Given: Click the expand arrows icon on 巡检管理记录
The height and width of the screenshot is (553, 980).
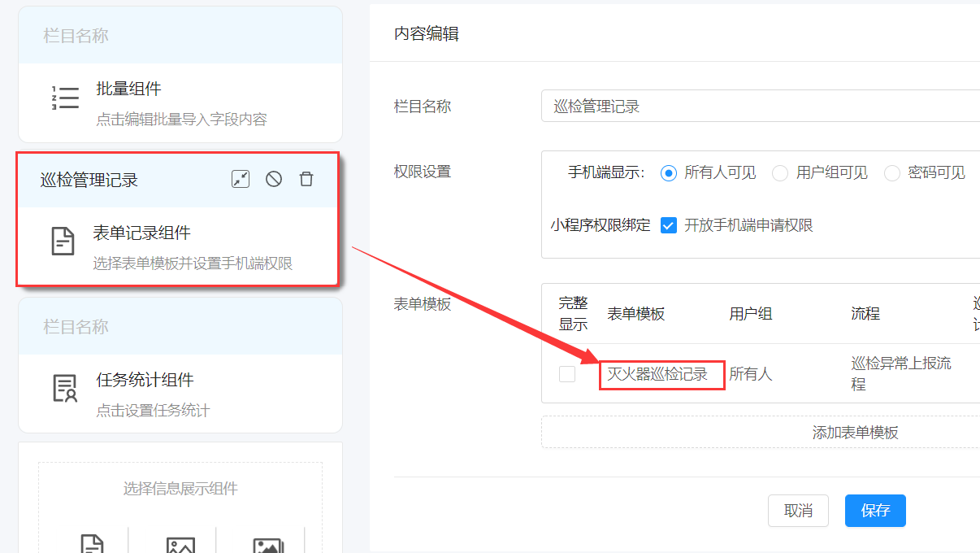Looking at the screenshot, I should pyautogui.click(x=240, y=179).
